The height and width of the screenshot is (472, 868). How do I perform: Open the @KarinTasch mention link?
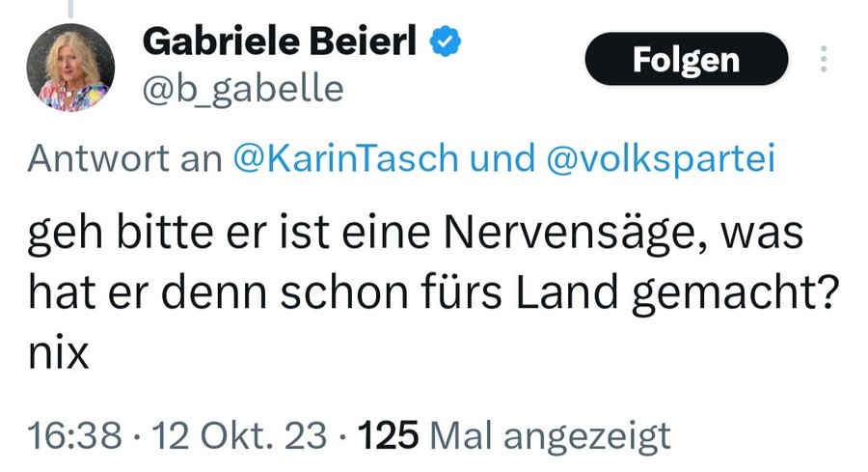pyautogui.click(x=346, y=159)
